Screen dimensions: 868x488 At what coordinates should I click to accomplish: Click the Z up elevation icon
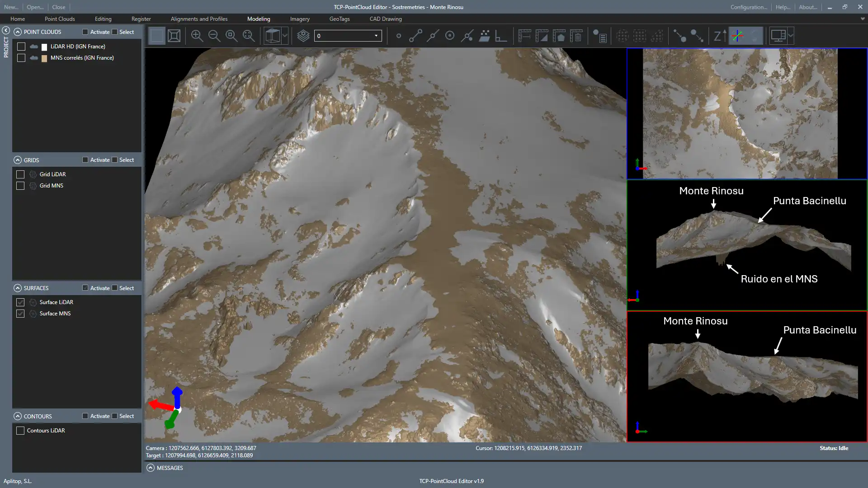[720, 36]
